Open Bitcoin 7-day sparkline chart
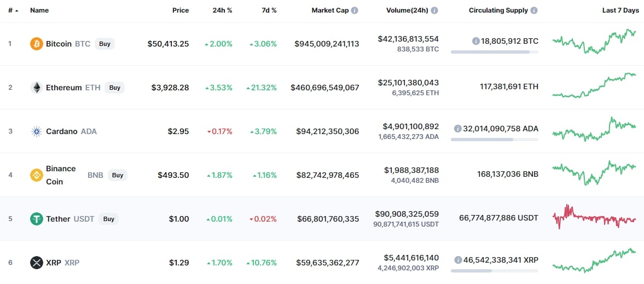This screenshot has width=644, height=284. [594, 42]
